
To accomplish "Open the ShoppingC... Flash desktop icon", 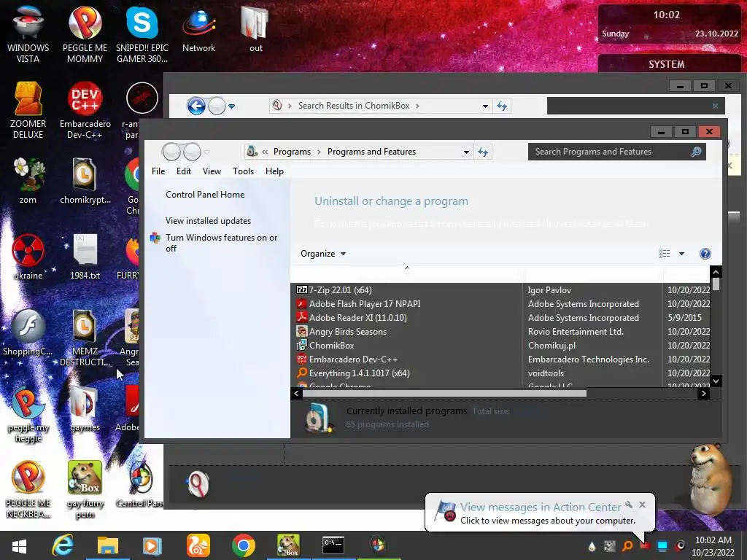I will click(28, 332).
